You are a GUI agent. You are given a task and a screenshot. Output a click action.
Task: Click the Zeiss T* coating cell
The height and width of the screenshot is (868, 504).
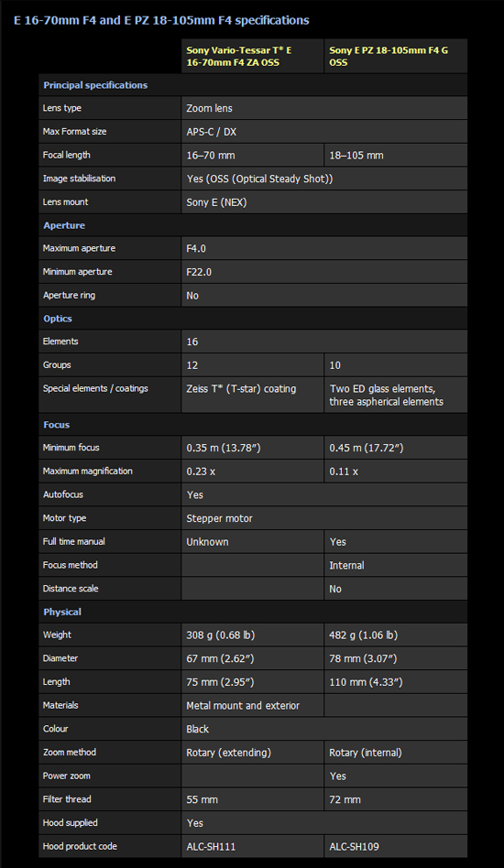pyautogui.click(x=253, y=396)
